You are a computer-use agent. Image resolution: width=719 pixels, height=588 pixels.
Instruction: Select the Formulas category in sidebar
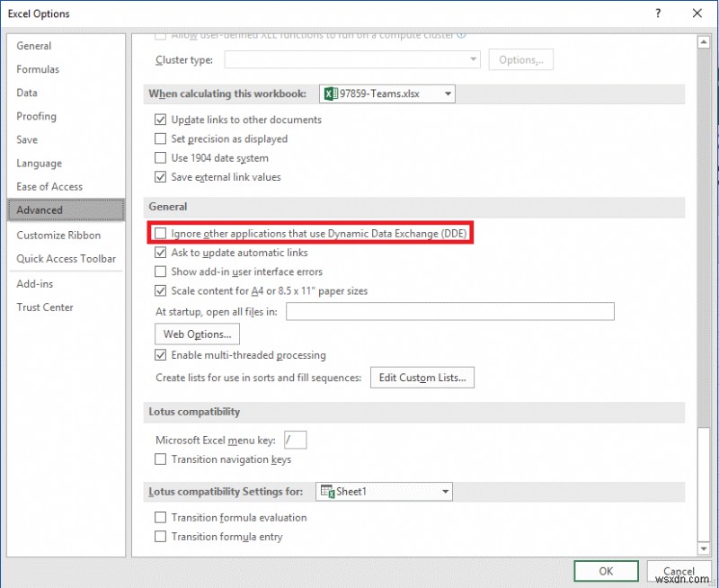pos(38,69)
